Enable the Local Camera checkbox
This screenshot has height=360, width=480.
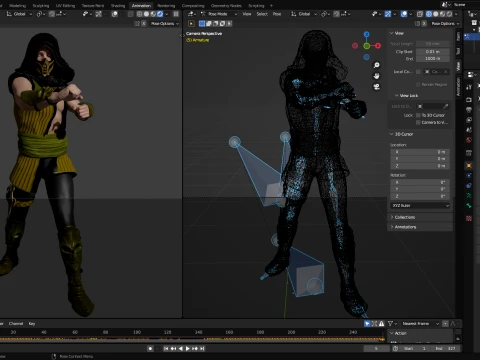click(418, 72)
